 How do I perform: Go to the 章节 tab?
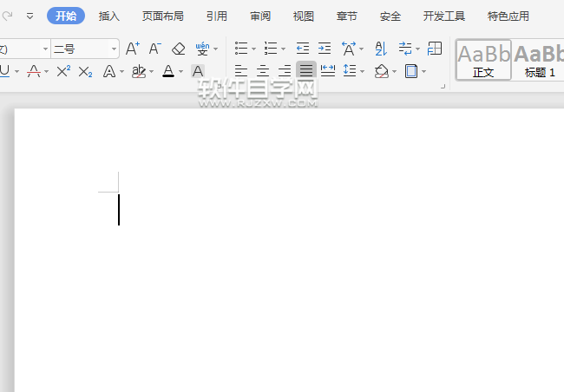[x=347, y=16]
